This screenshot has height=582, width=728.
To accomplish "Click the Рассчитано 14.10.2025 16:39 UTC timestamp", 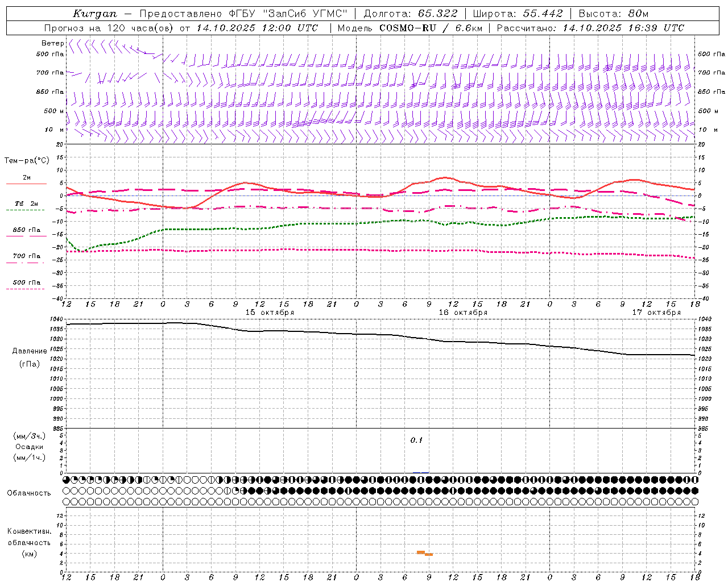I will [590, 28].
